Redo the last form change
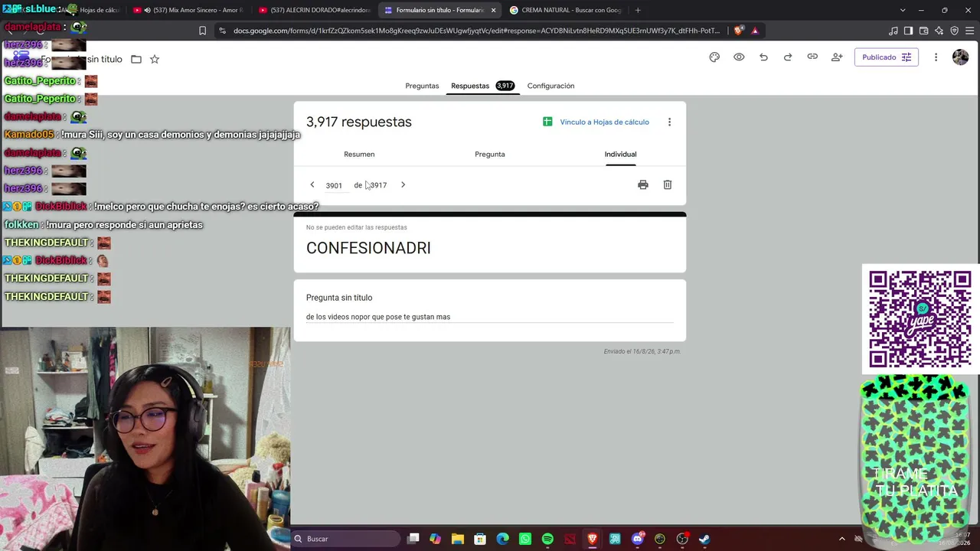This screenshot has width=980, height=551. 788,57
